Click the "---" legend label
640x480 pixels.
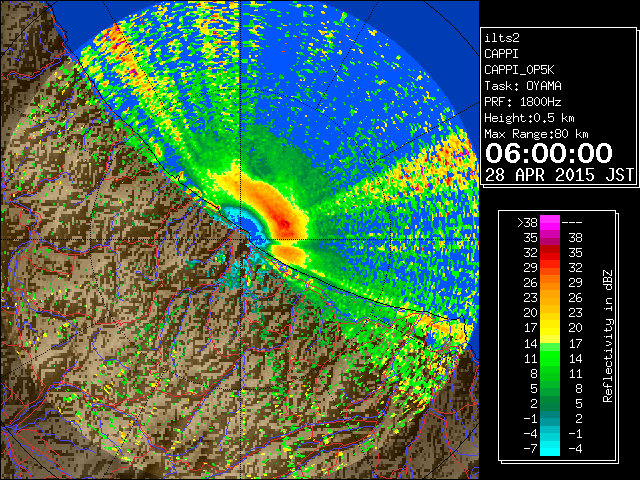point(572,223)
